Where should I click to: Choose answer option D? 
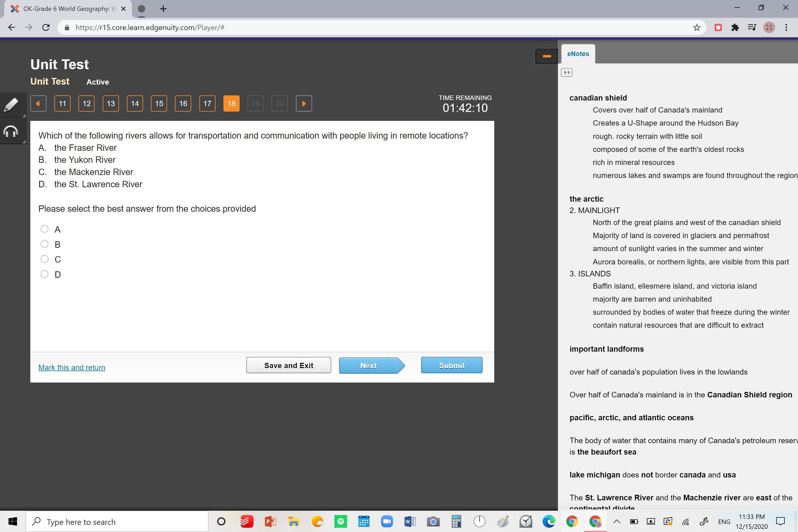click(x=44, y=274)
